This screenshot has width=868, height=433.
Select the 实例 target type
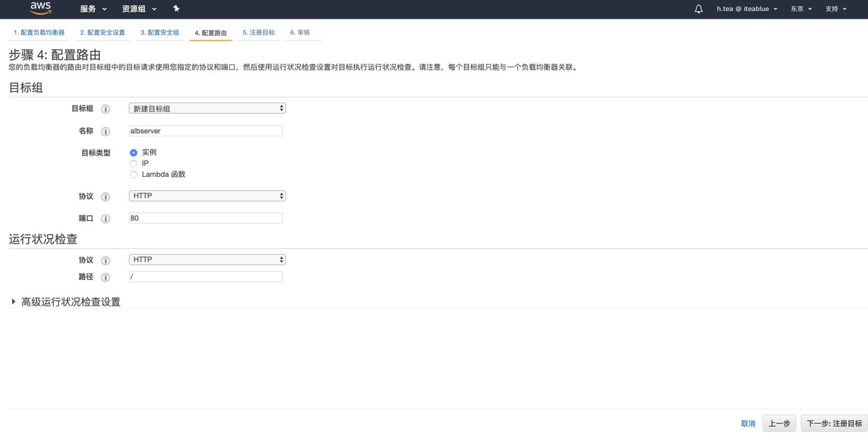coord(133,153)
